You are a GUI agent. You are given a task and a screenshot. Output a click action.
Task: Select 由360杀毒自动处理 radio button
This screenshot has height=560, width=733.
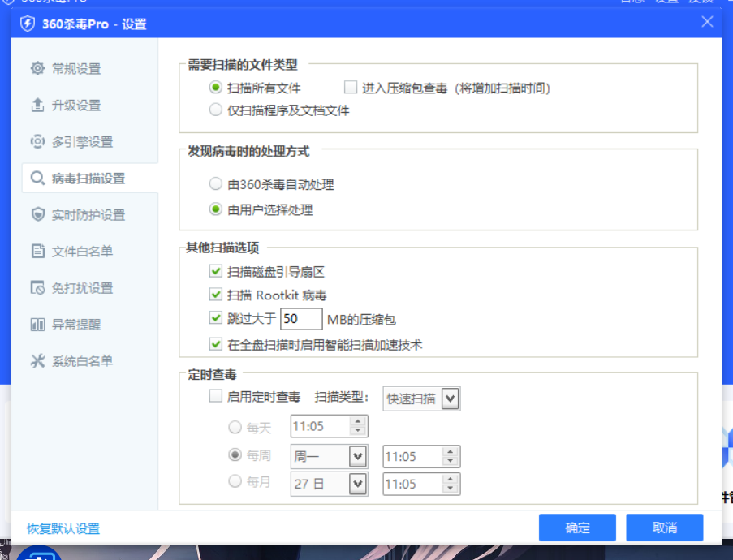point(215,184)
